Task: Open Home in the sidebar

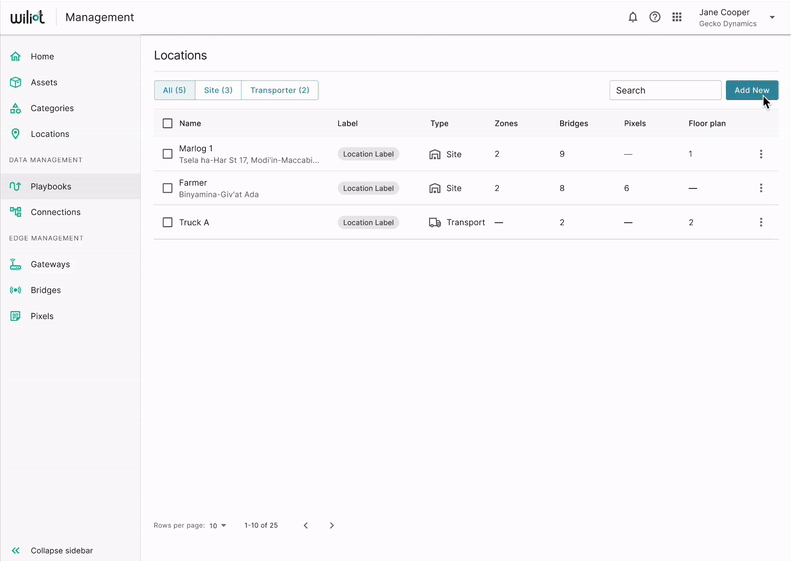Action: [42, 57]
